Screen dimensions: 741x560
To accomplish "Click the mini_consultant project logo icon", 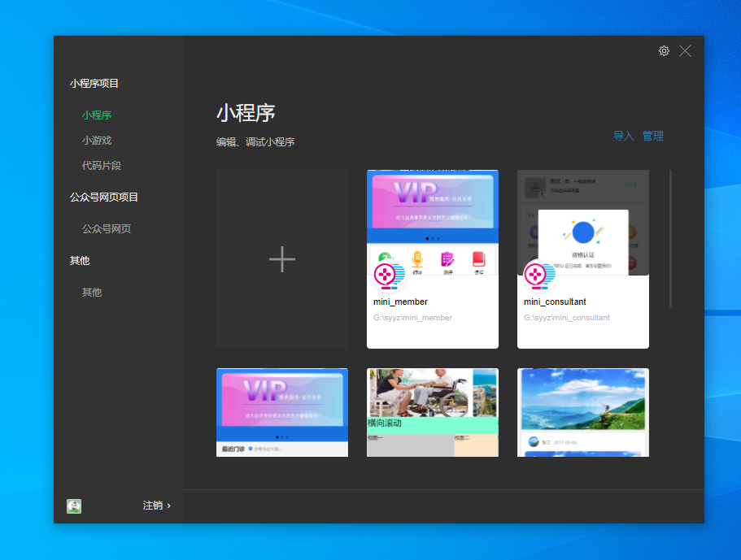I will 539,276.
